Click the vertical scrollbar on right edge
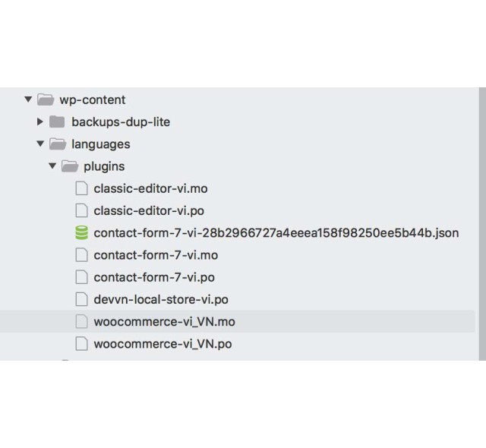The height and width of the screenshot is (448, 486). coord(482,224)
